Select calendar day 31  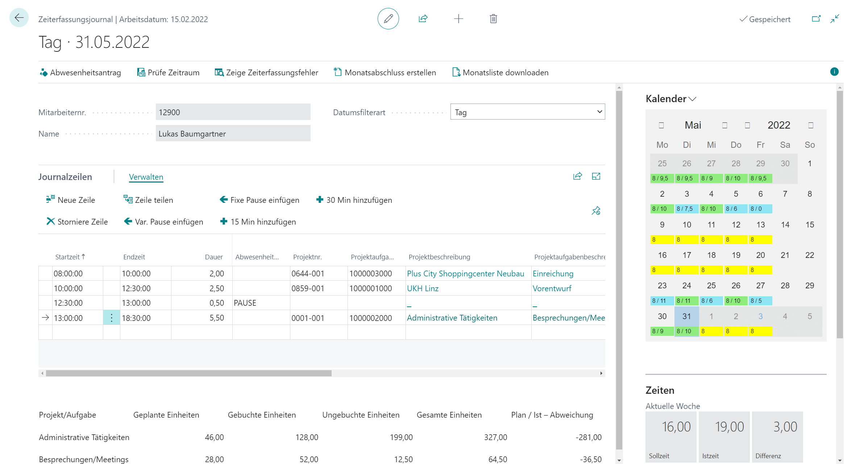tap(687, 316)
